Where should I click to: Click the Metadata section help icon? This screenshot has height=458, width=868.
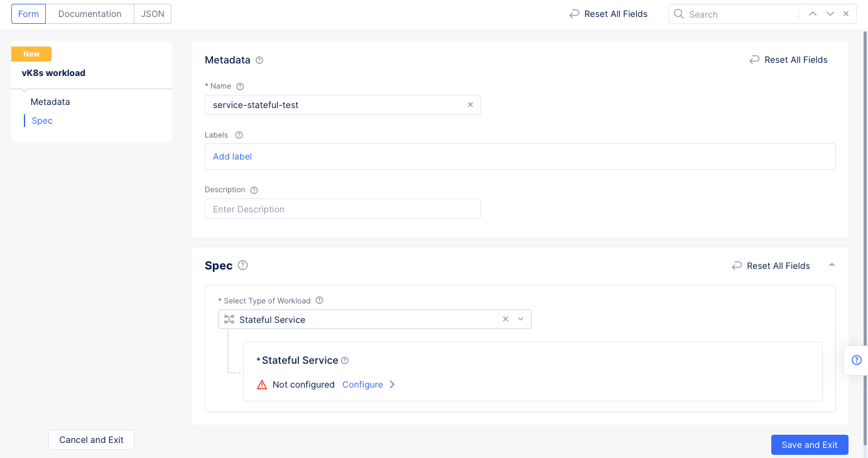pos(260,60)
